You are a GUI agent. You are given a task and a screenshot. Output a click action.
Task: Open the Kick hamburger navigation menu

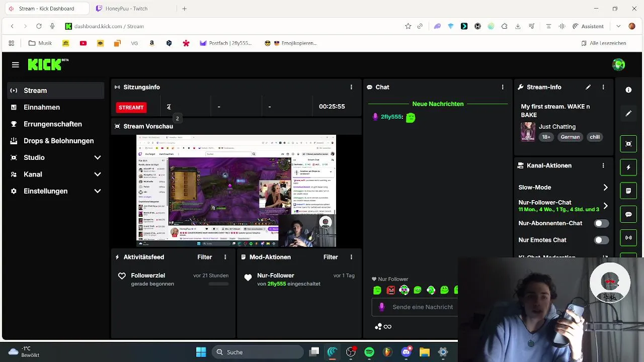point(15,65)
